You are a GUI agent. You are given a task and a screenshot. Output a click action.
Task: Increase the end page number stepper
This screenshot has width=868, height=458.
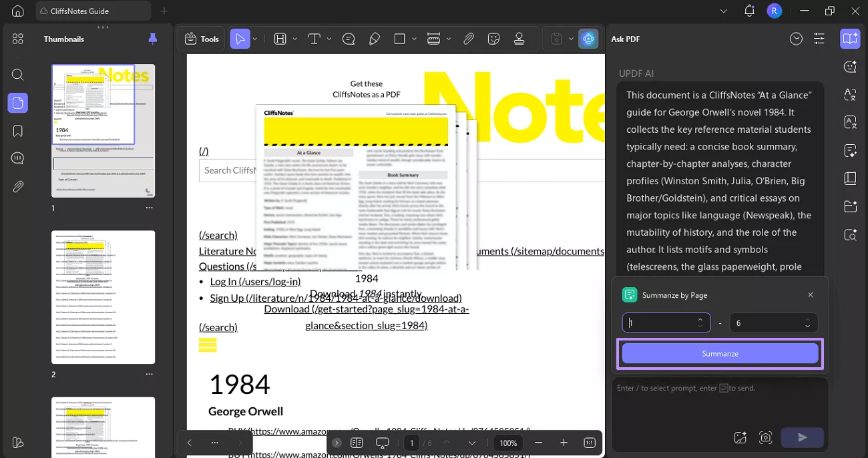[808, 319]
